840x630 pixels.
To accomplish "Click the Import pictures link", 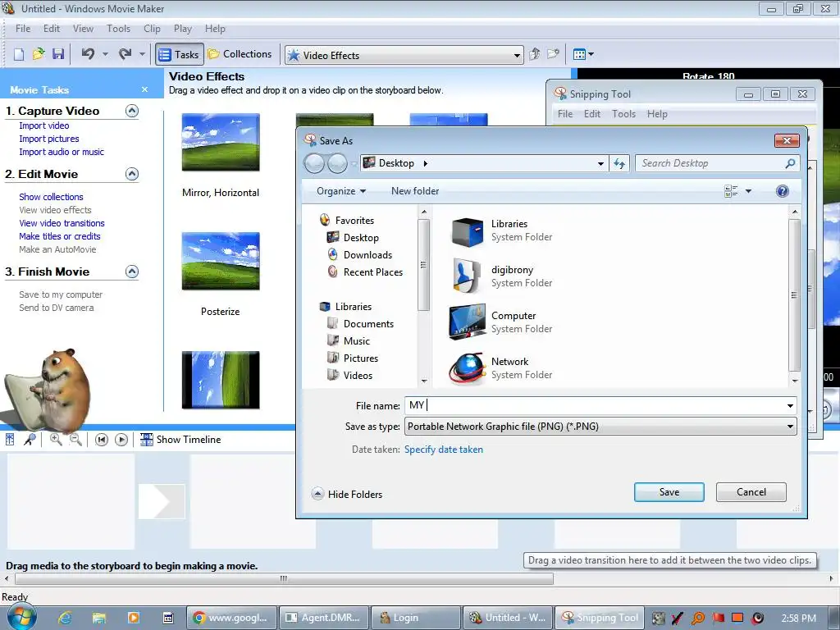I will [48, 139].
